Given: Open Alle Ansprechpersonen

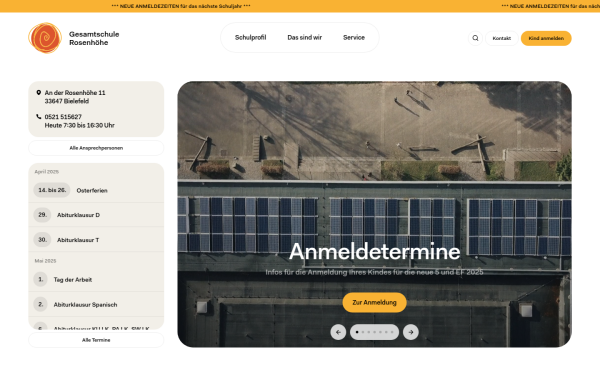Looking at the screenshot, I should coord(96,148).
